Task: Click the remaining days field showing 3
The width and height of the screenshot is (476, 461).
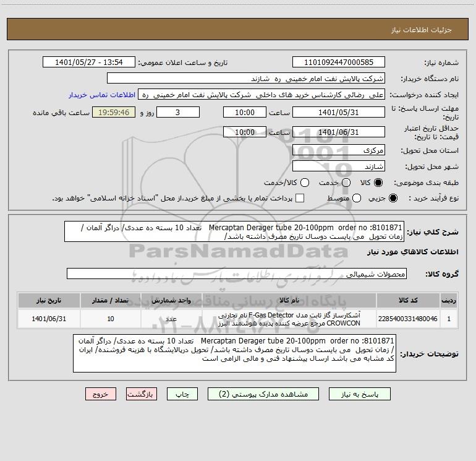Action: pyautogui.click(x=178, y=112)
